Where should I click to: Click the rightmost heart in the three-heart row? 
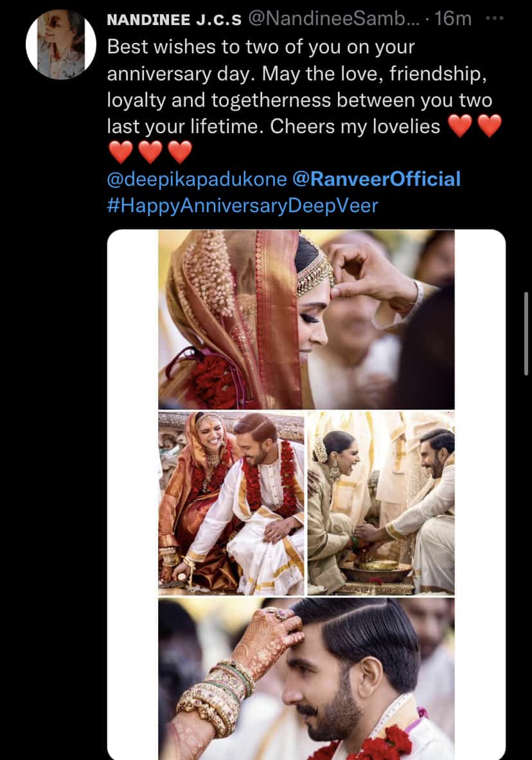(180, 152)
